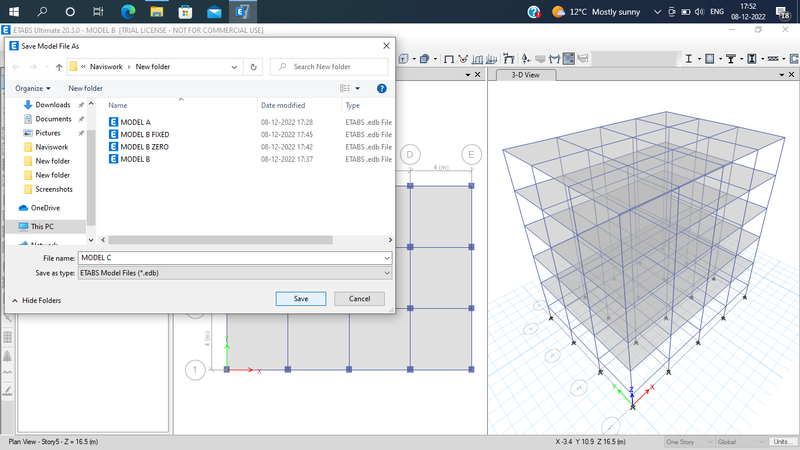This screenshot has width=800, height=450.
Task: Open the Windows Start menu
Action: (x=14, y=11)
